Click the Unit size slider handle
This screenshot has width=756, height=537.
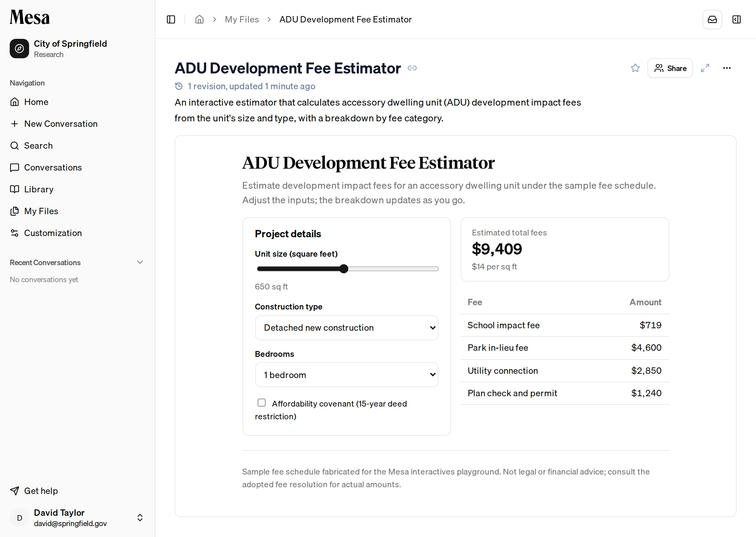[344, 269]
